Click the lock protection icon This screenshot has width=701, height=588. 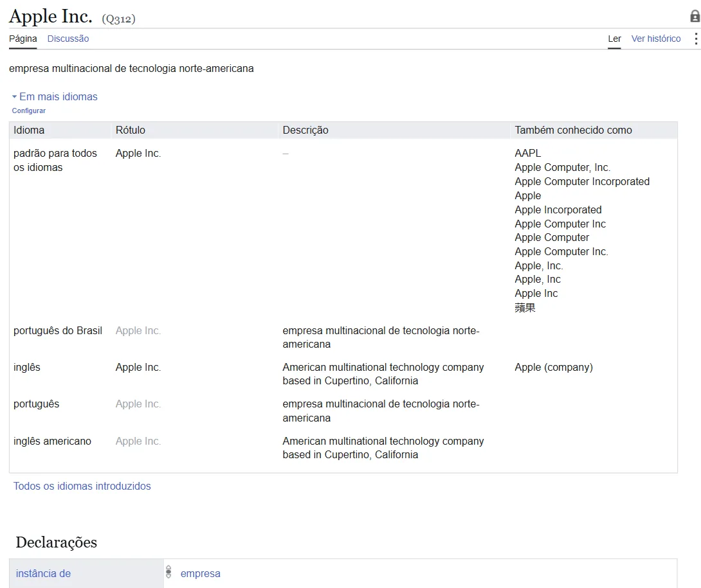click(x=695, y=17)
